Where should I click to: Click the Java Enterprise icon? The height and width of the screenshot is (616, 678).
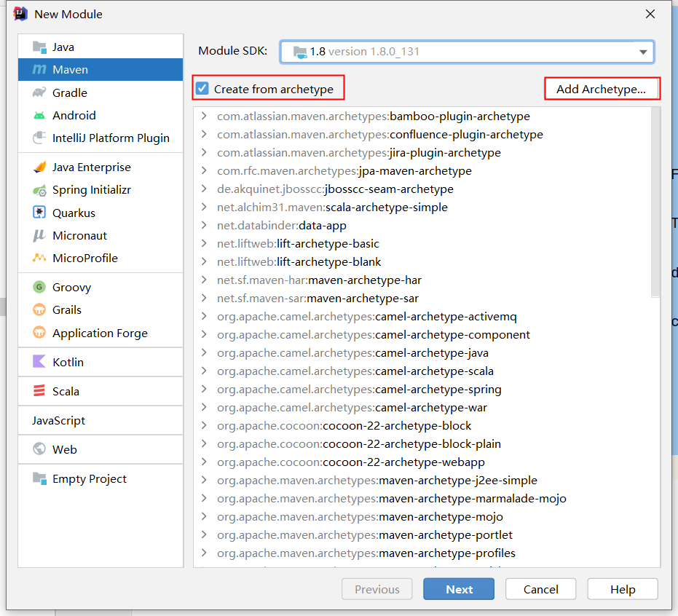tap(39, 167)
